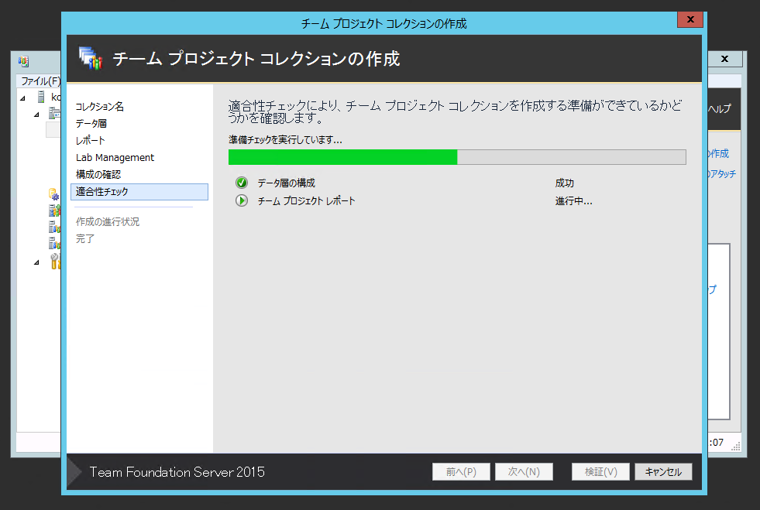The width and height of the screenshot is (760, 510).
Task: Collapse the lower tree node with tools icon
Action: [37, 263]
